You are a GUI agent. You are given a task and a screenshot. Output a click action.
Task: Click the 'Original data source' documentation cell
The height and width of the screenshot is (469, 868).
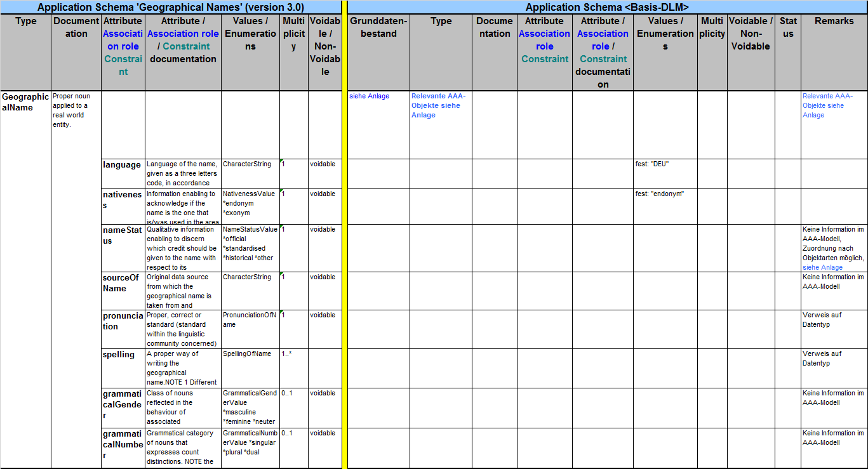pos(183,291)
